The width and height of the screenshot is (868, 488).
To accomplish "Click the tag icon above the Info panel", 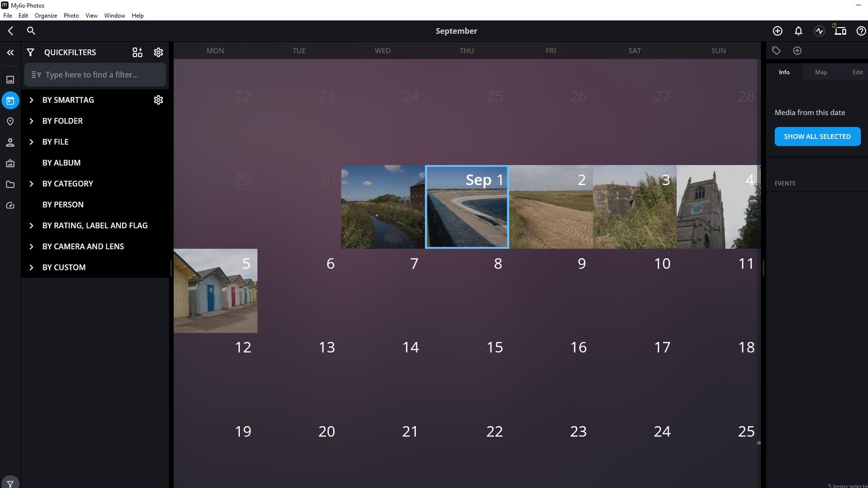I will tap(777, 50).
